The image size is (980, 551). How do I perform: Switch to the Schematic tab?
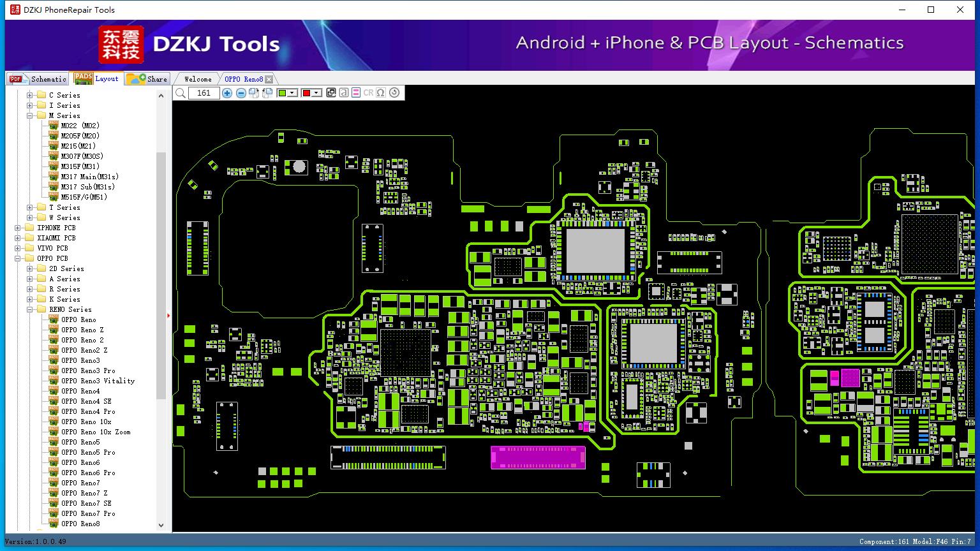click(38, 79)
